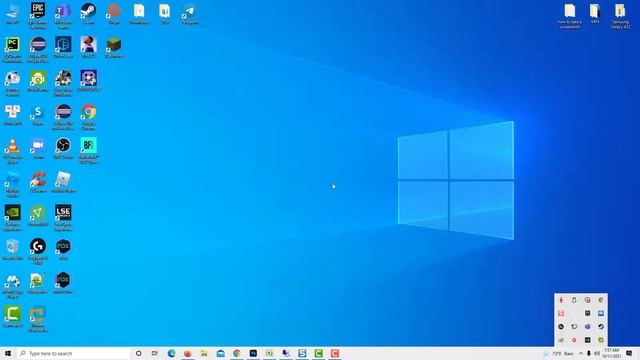Switch to Chrome on the taskbar
Screen dimensions: 640x360
point(237,353)
